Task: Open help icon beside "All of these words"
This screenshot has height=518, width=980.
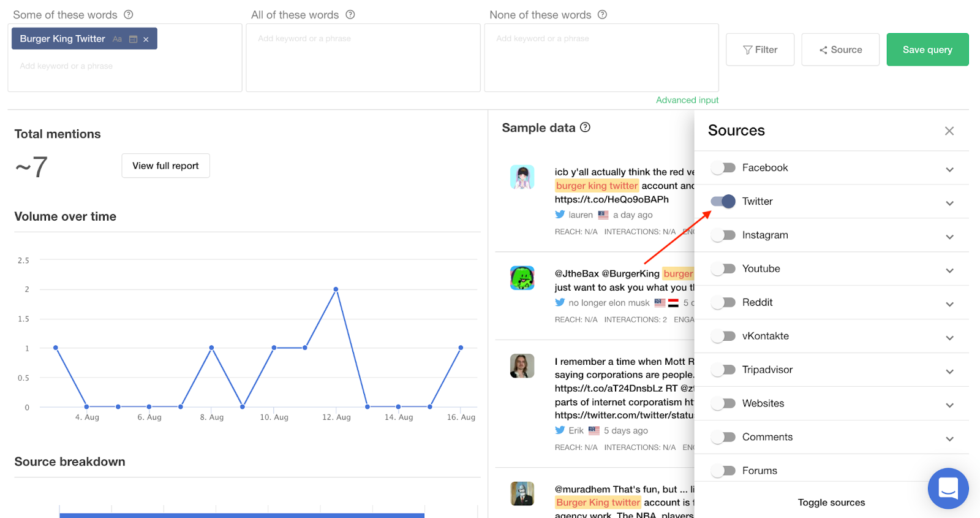Action: pos(350,15)
